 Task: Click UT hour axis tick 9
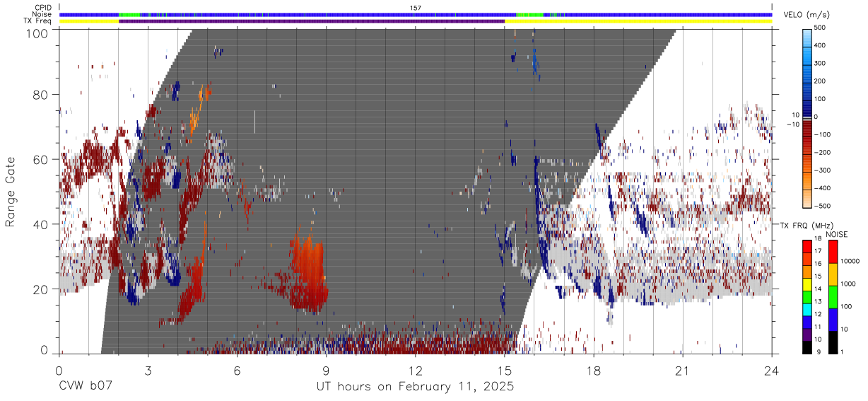pyautogui.click(x=327, y=370)
